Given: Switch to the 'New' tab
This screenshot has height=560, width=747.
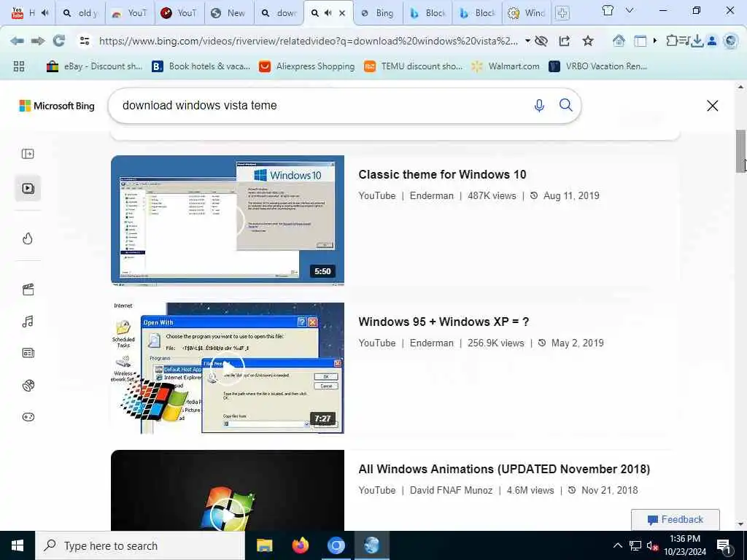Looking at the screenshot, I should click(230, 13).
